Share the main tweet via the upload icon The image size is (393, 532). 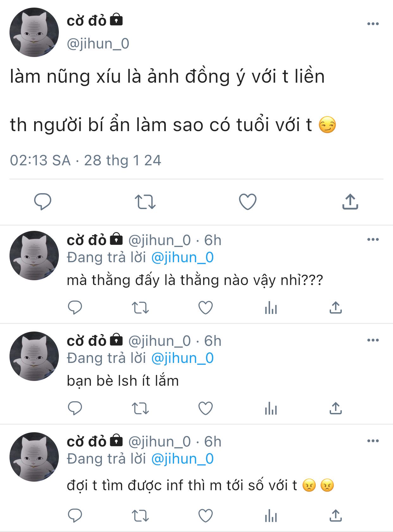point(350,202)
